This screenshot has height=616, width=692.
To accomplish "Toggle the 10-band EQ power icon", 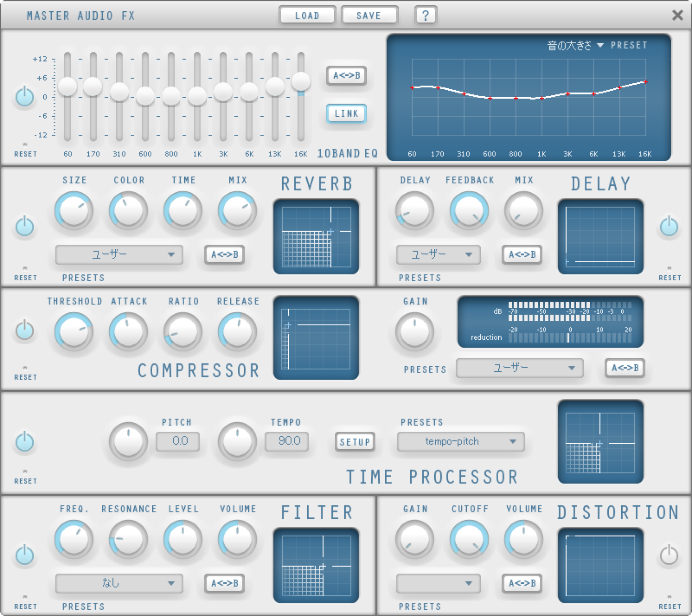I will point(25,96).
